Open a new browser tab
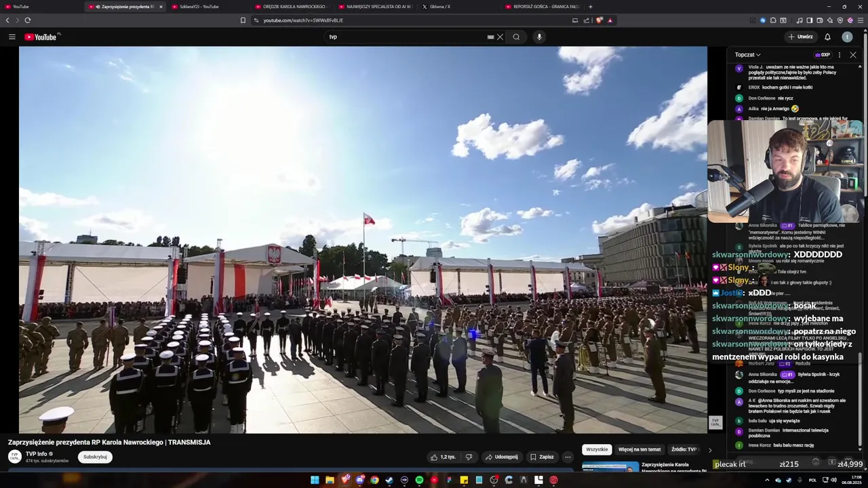The height and width of the screenshot is (488, 868). pos(591,7)
